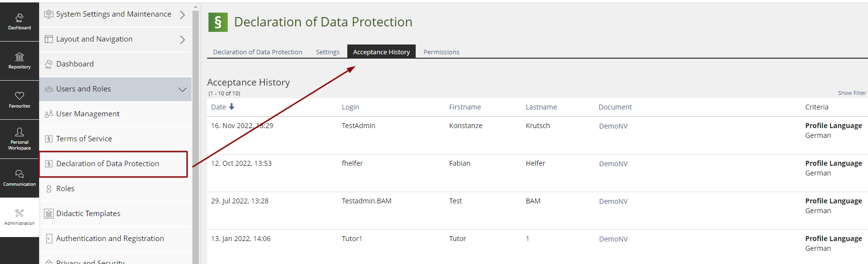Switch to the Permissions tab
Screen dimensions: 868x264
(x=441, y=52)
